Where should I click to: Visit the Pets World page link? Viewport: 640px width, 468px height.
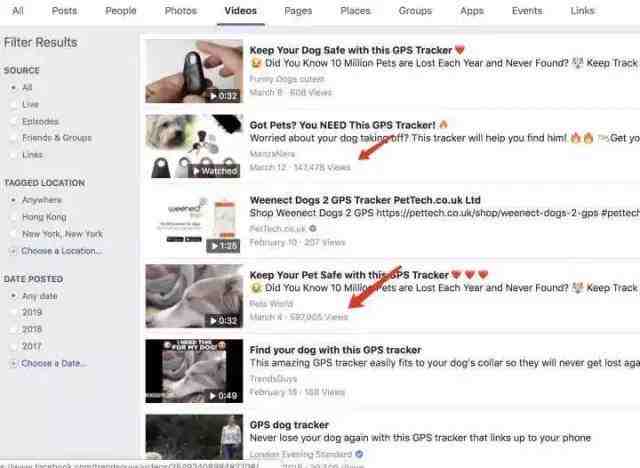(x=271, y=304)
